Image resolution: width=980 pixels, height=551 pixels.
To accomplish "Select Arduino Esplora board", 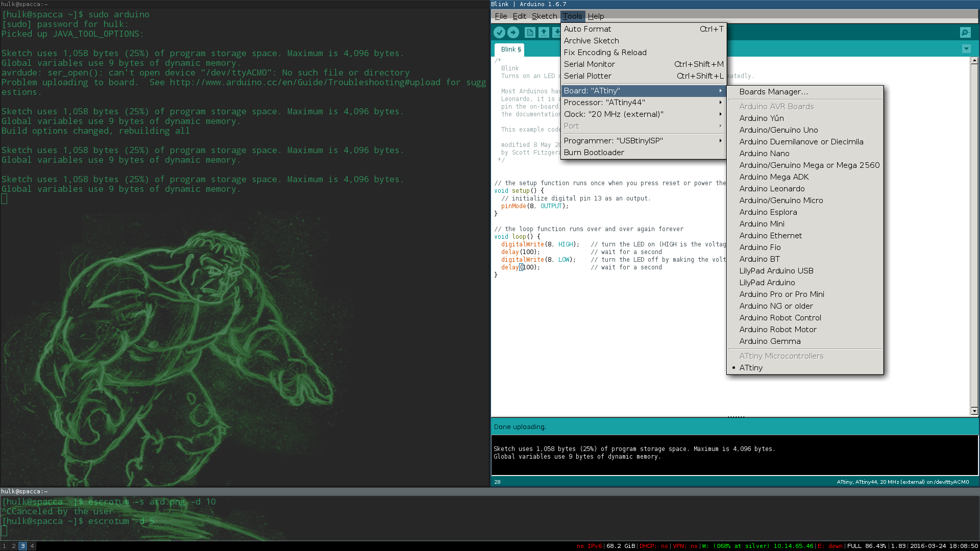I will [x=805, y=212].
